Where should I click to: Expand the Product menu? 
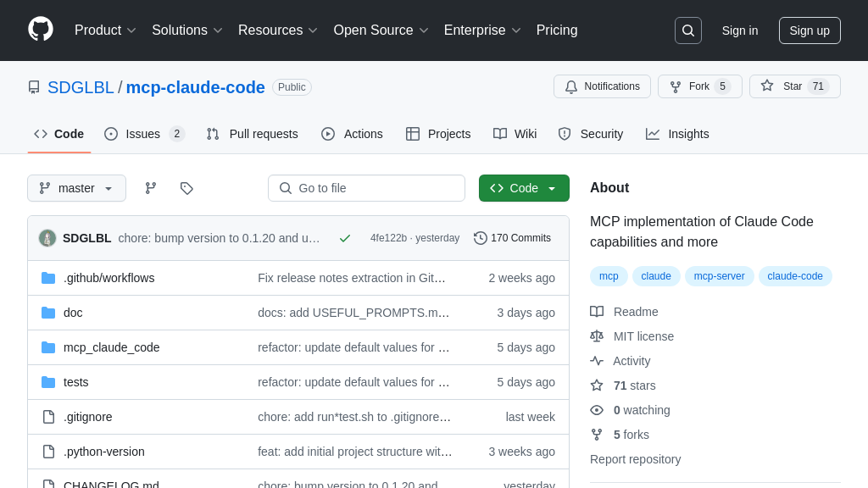105,30
